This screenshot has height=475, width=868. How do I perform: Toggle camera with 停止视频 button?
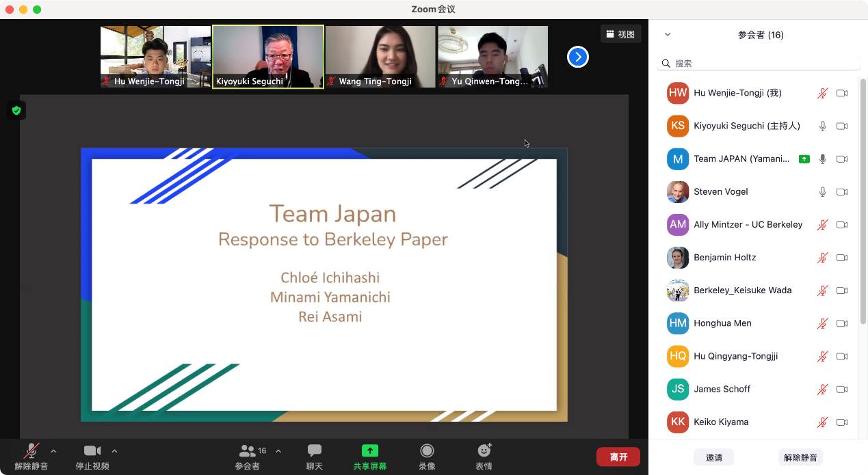pyautogui.click(x=92, y=451)
